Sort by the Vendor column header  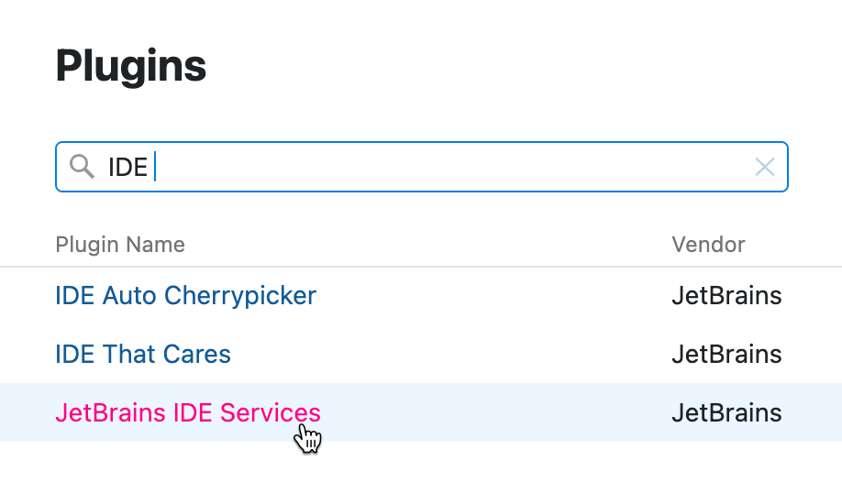(708, 245)
